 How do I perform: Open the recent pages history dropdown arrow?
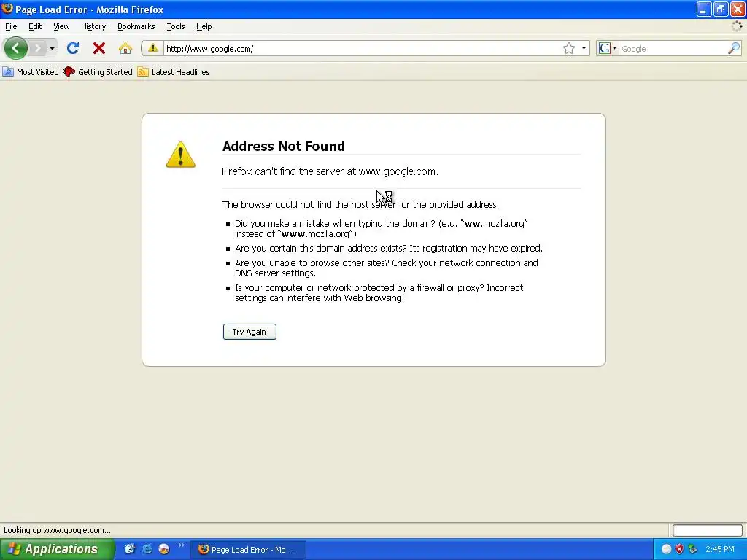(52, 49)
